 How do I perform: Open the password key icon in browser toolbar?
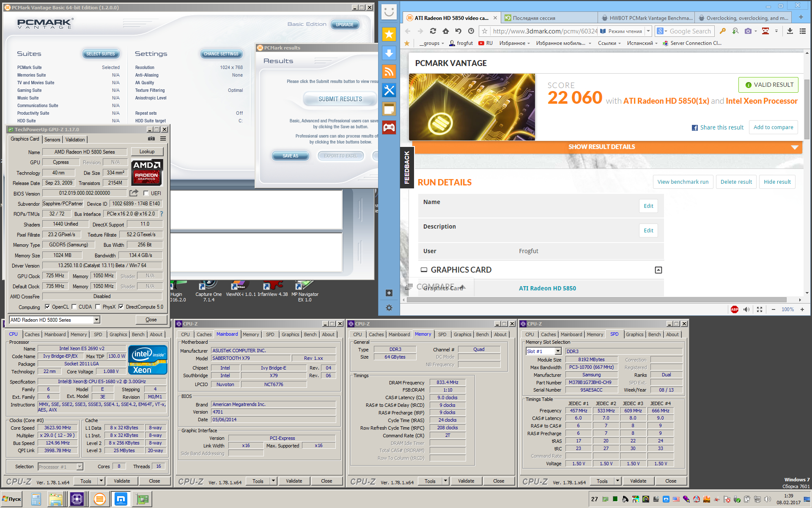pyautogui.click(x=722, y=31)
